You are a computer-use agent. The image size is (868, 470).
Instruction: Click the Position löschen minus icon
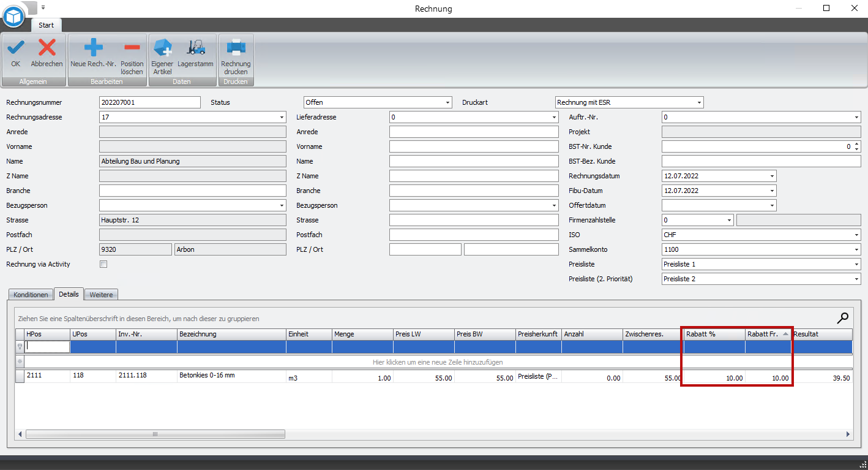click(x=132, y=48)
